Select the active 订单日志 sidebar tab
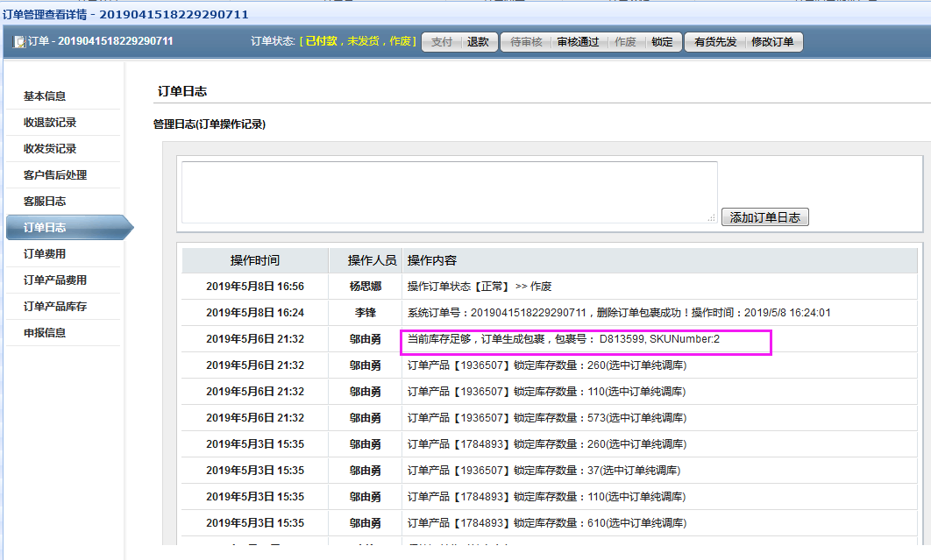The width and height of the screenshot is (931, 560). (69, 228)
